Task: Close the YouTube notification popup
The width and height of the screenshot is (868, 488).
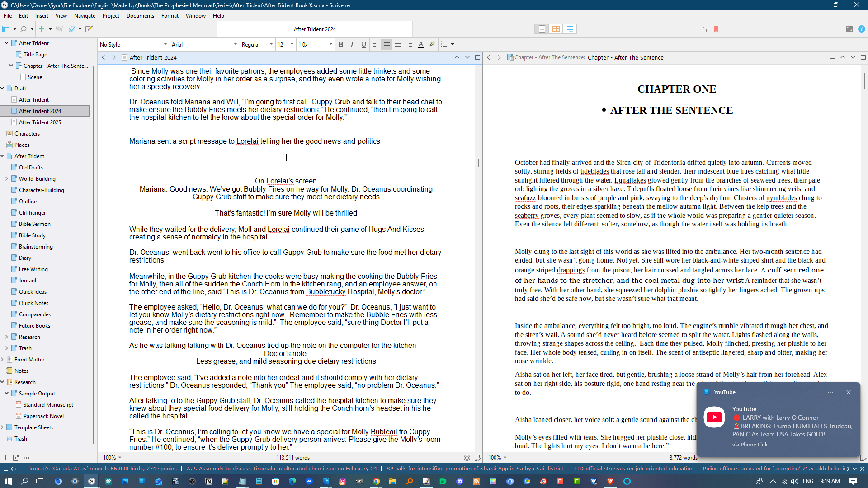Action: [x=848, y=392]
